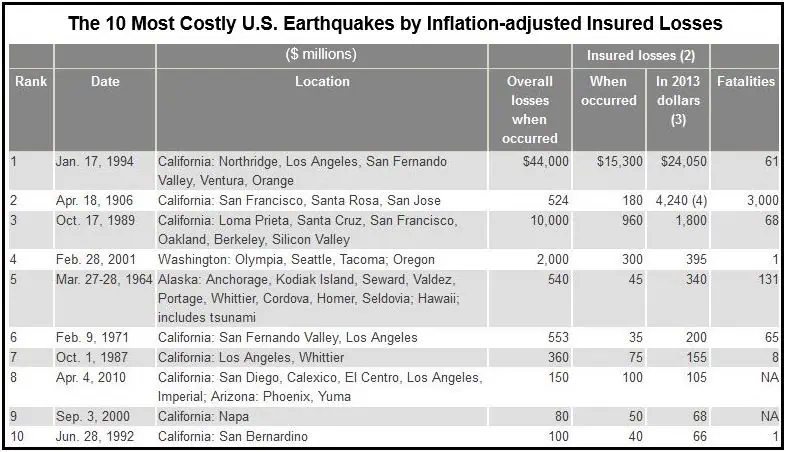
Task: Click the Fatalities column header
Action: coord(746,82)
